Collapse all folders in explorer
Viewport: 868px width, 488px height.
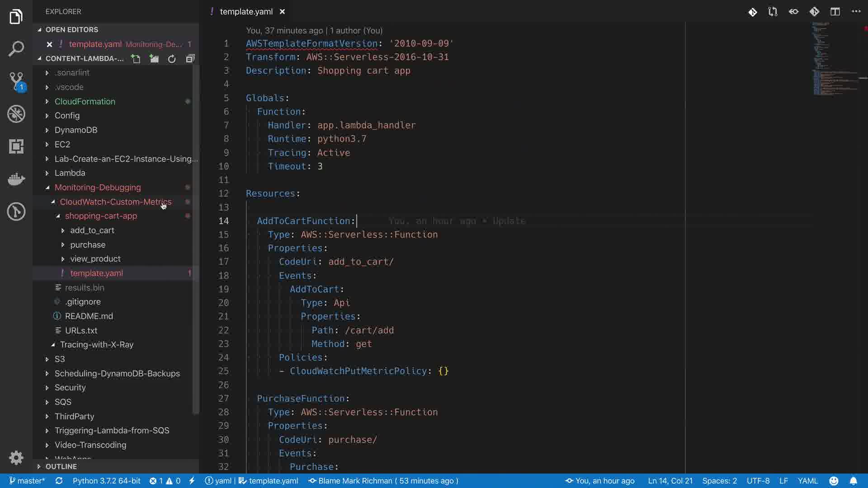[190, 59]
